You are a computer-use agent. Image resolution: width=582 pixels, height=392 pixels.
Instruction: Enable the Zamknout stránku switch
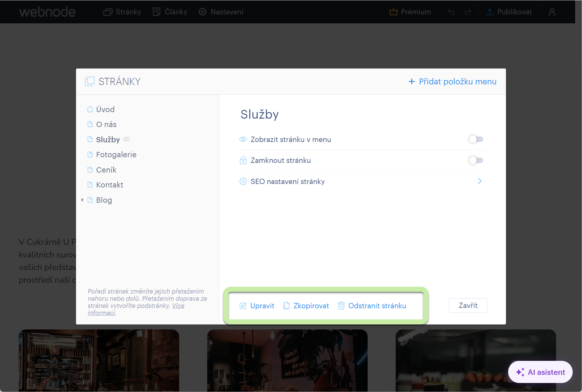point(476,160)
